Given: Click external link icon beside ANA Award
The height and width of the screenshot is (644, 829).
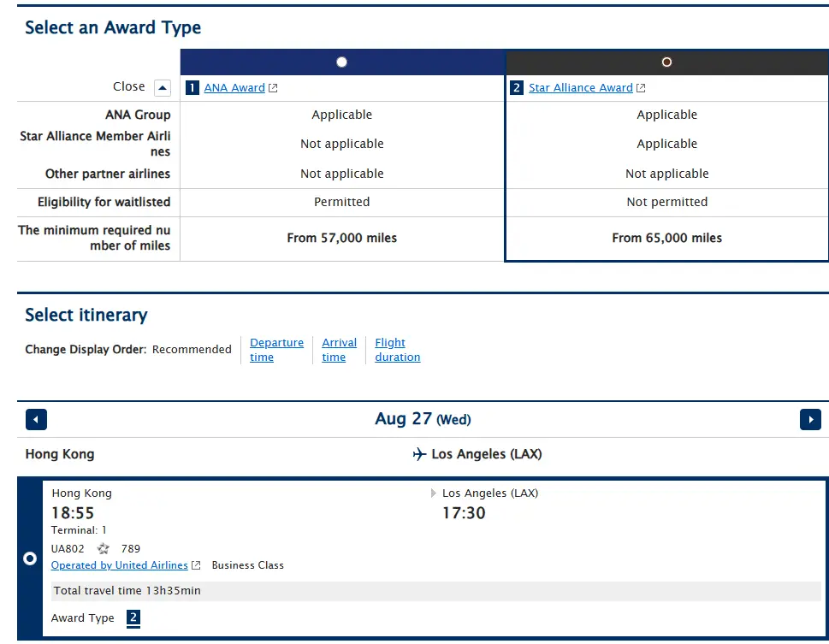Looking at the screenshot, I should coord(273,88).
